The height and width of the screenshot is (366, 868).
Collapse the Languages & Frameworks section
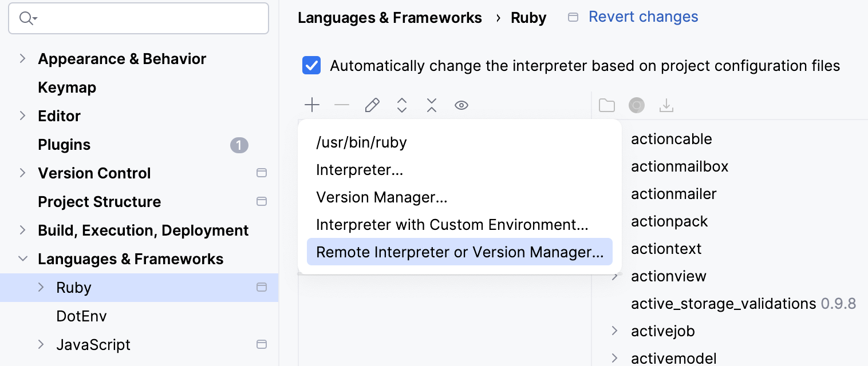22,258
